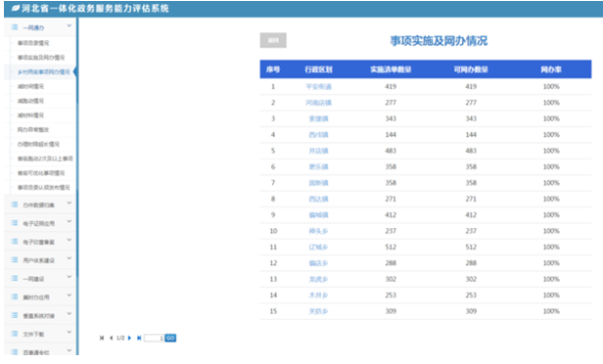The height and width of the screenshot is (364, 603).
Task: Click the list icon beside 文件下载
Action: pos(15,334)
